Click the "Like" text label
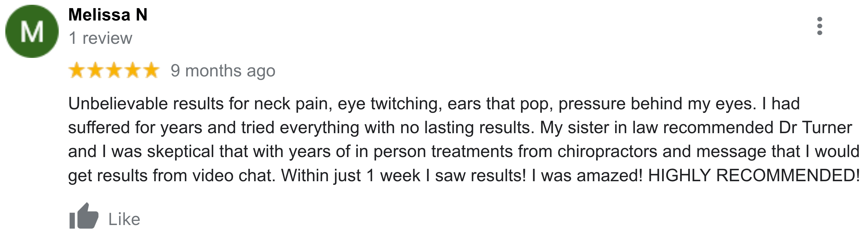868x236 pixels. 124,219
